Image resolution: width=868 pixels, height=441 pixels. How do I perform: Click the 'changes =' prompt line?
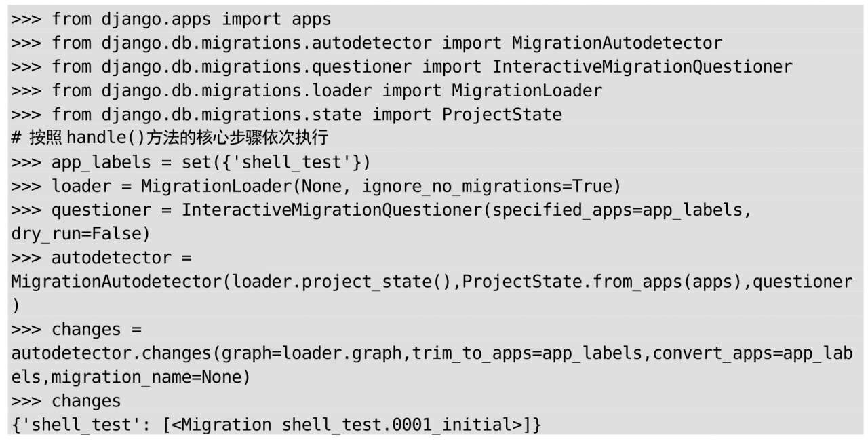[x=76, y=329]
